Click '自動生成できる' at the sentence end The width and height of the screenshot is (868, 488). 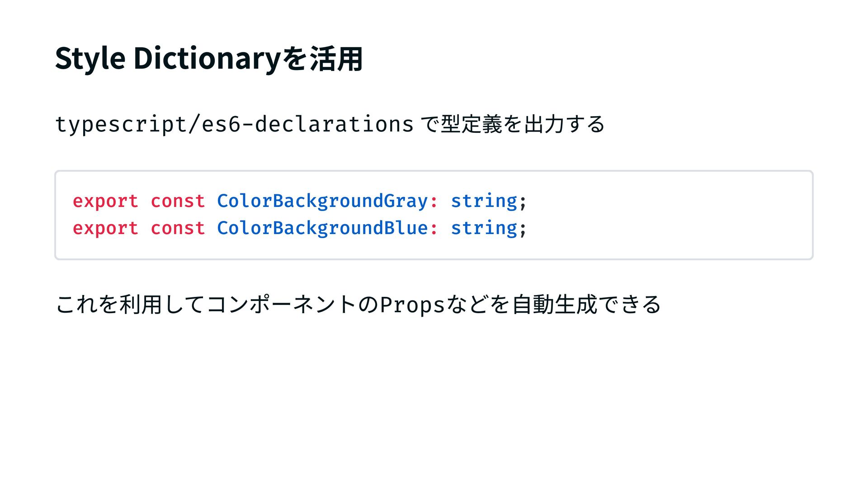pyautogui.click(x=586, y=304)
